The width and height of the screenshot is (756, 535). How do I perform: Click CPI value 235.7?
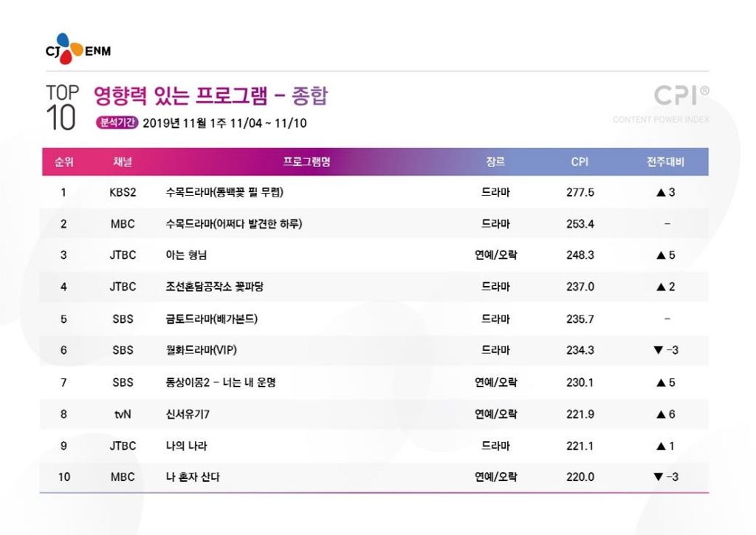pos(580,319)
